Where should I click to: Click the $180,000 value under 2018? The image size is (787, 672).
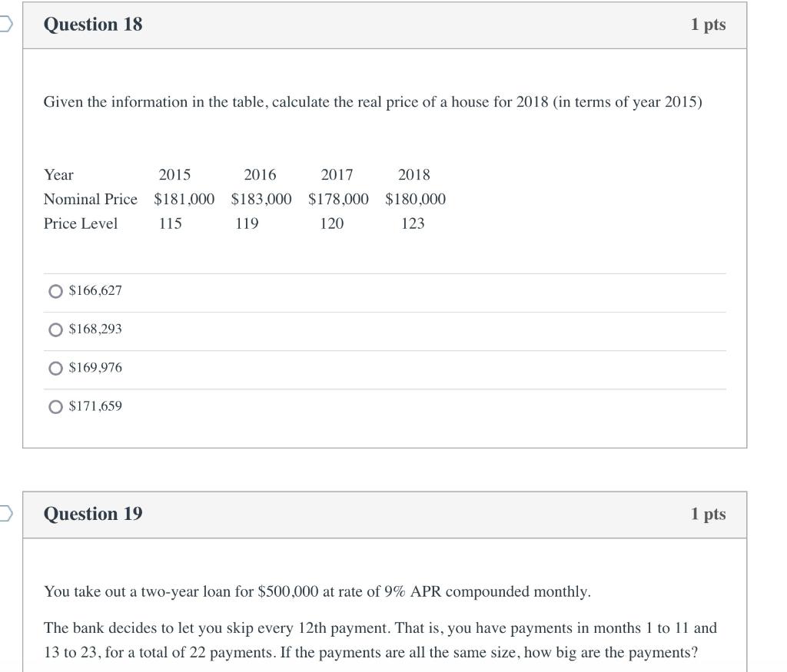[x=414, y=199]
